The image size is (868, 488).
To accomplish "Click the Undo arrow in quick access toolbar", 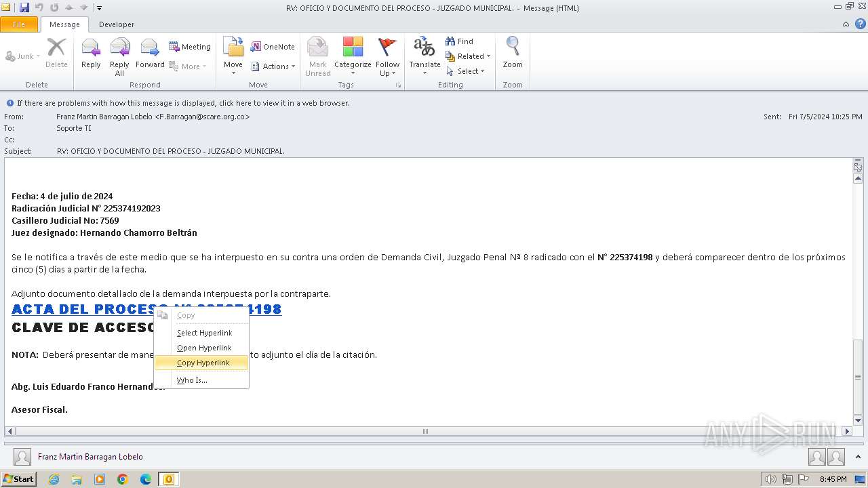I will coord(39,8).
